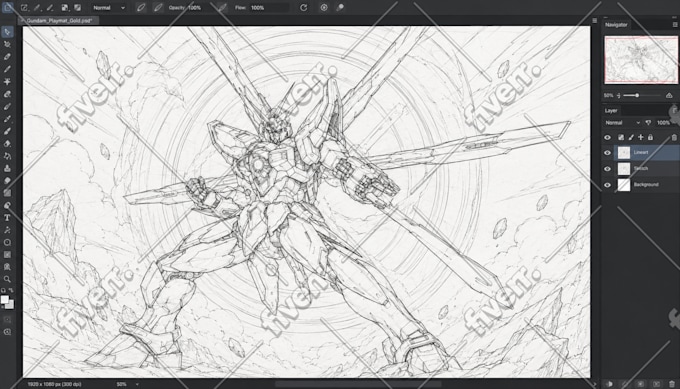The width and height of the screenshot is (680, 389).
Task: Select the Sketch layer
Action: pyautogui.click(x=647, y=169)
